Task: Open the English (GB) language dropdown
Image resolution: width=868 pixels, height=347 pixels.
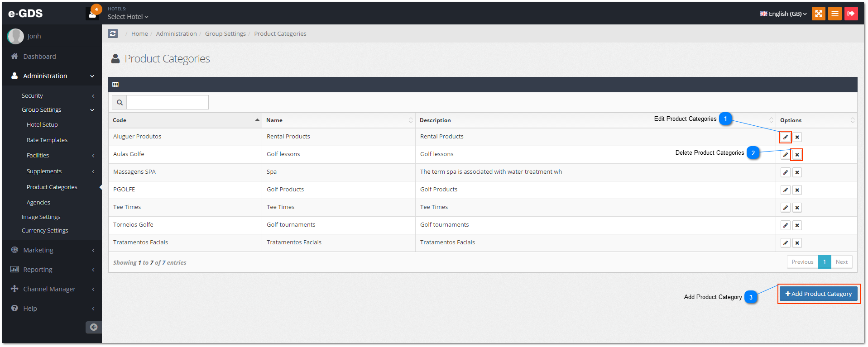Action: [783, 14]
